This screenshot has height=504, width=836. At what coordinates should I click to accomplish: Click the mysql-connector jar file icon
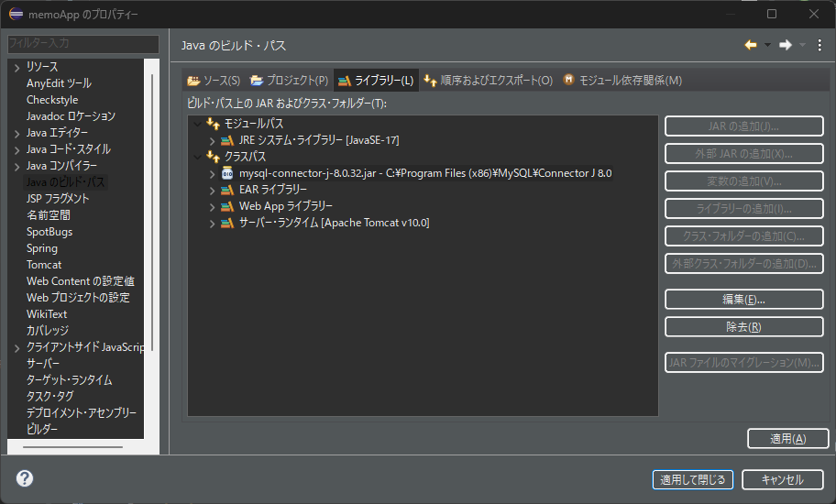coord(227,173)
